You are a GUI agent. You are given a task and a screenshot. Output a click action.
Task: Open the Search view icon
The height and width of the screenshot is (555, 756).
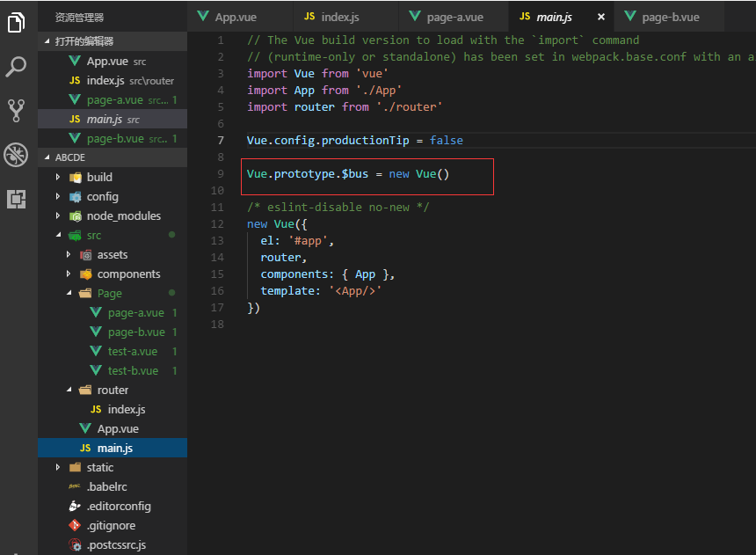17,67
